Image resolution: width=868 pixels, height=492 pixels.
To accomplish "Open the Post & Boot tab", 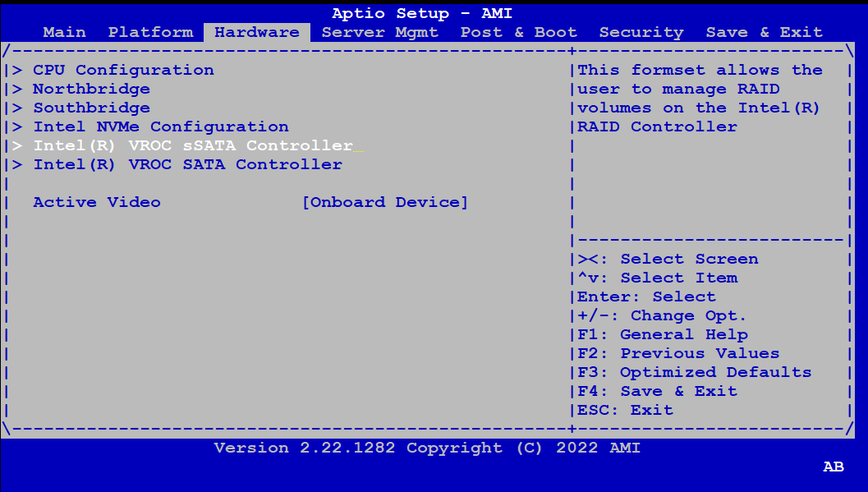I will (519, 32).
